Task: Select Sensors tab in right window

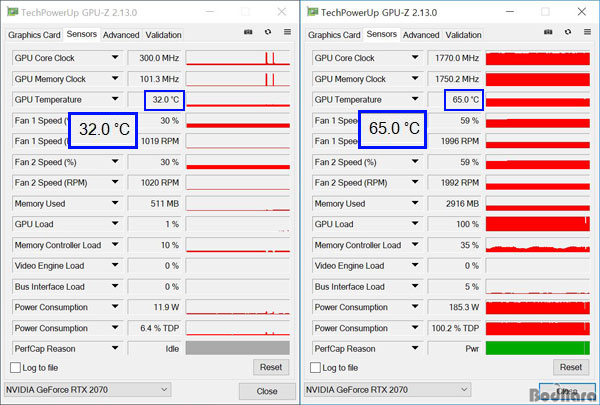Action: pos(382,34)
